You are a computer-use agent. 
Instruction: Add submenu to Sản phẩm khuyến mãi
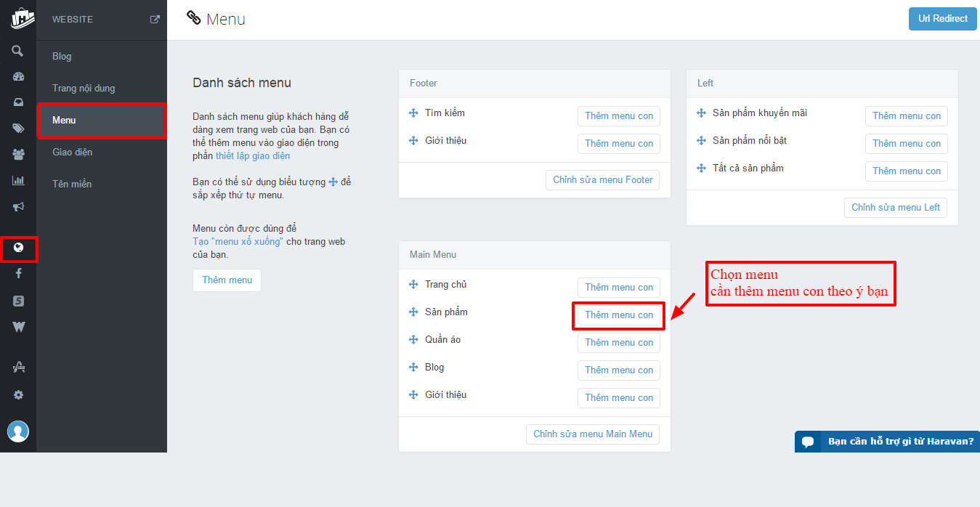907,116
